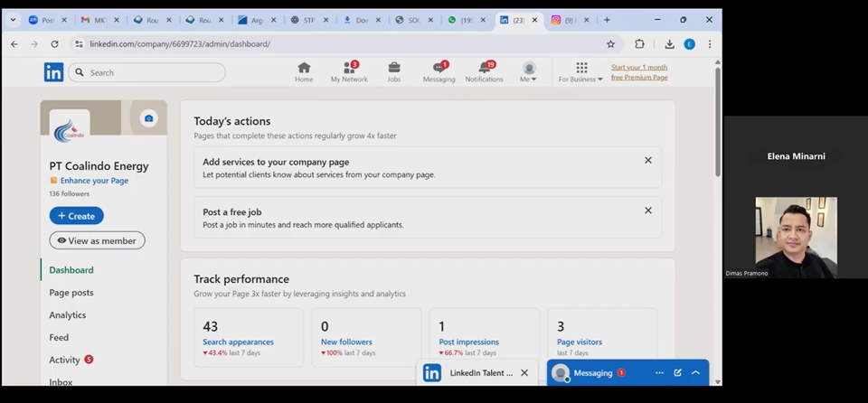Select Page posts in the sidebar

click(x=71, y=293)
